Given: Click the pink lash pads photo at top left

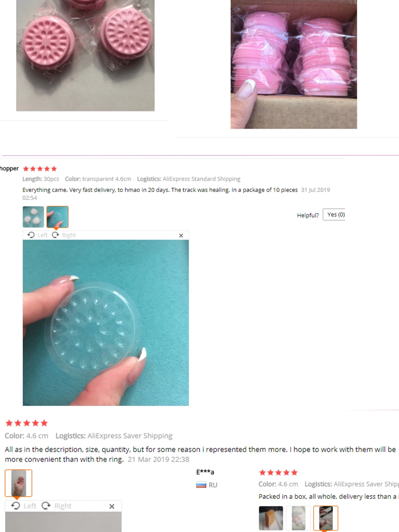Looking at the screenshot, I should [85, 55].
